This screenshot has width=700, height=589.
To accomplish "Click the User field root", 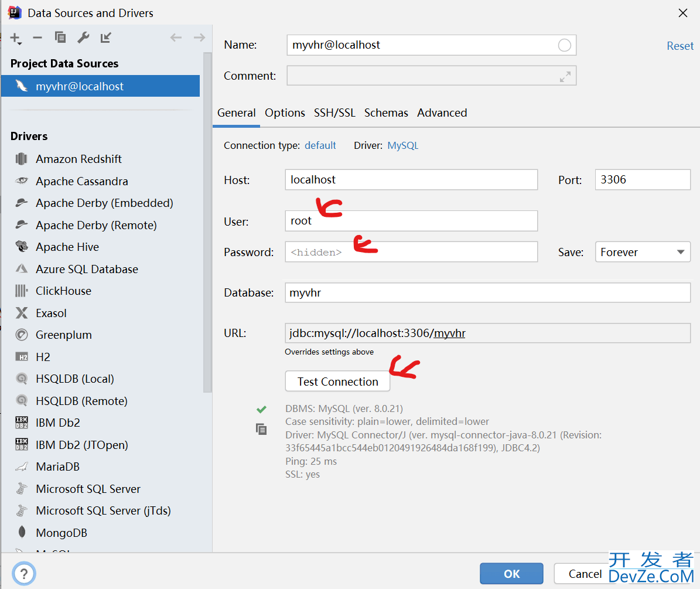I will [411, 221].
